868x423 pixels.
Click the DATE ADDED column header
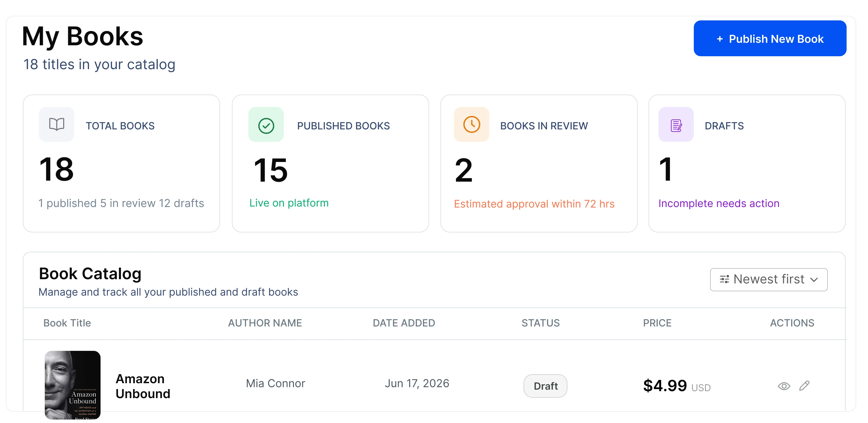(404, 323)
